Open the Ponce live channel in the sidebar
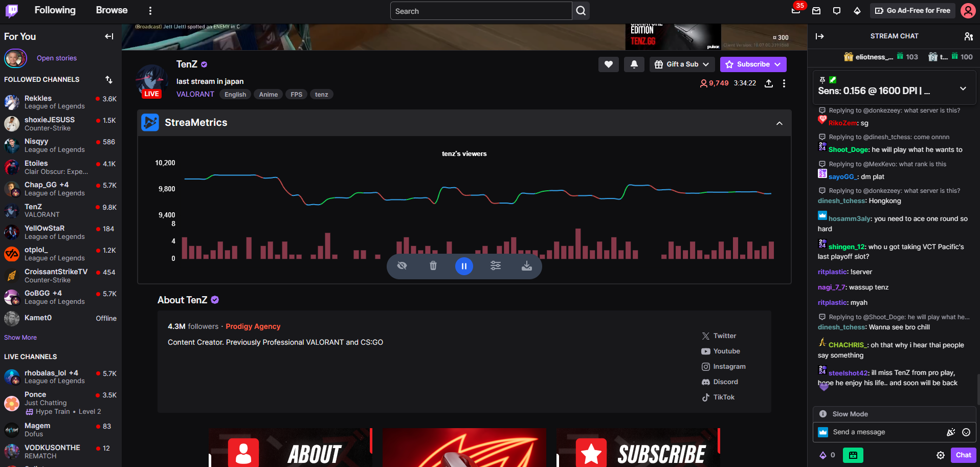Screen dimensions: 980x467 click(x=60, y=403)
